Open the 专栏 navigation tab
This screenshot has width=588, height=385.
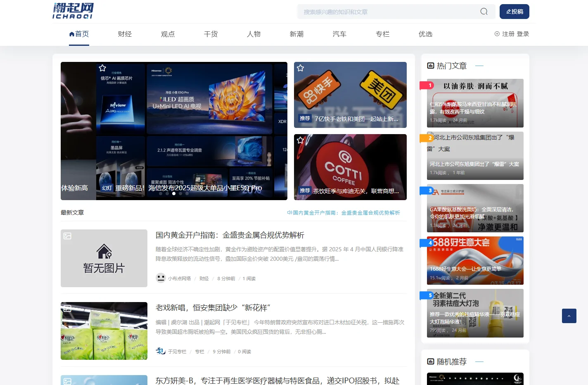tap(382, 34)
